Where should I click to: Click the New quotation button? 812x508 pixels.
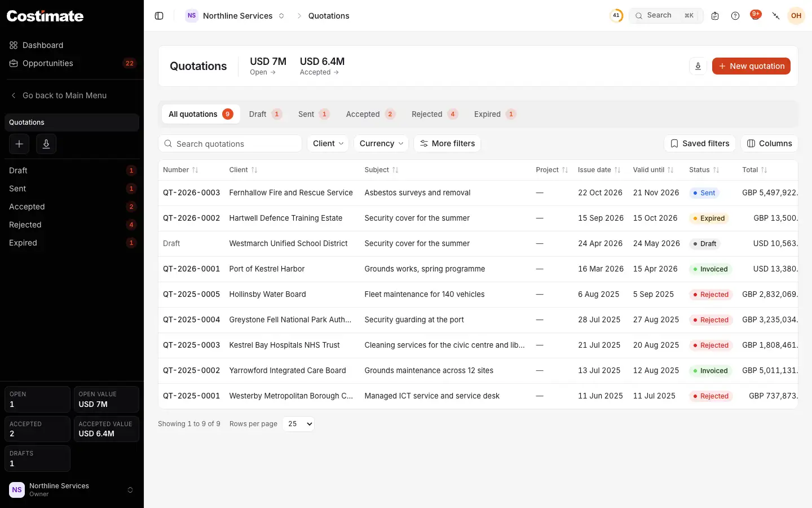(751, 66)
